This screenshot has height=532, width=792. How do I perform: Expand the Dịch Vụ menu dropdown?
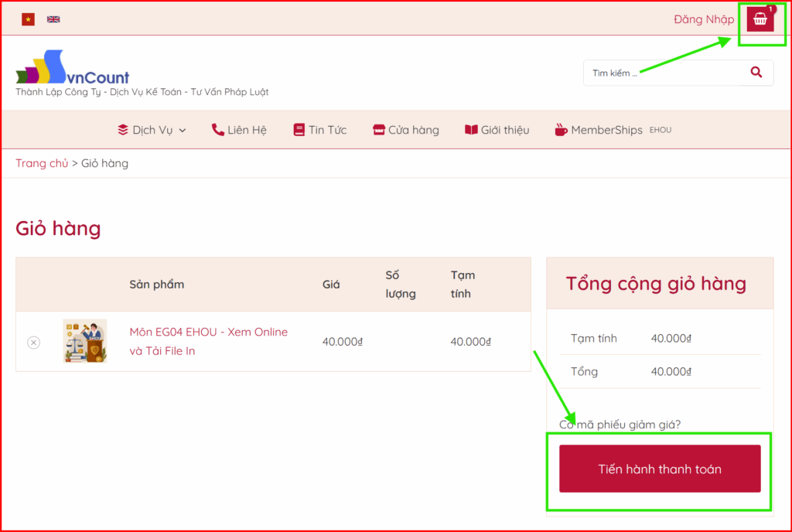(x=152, y=130)
